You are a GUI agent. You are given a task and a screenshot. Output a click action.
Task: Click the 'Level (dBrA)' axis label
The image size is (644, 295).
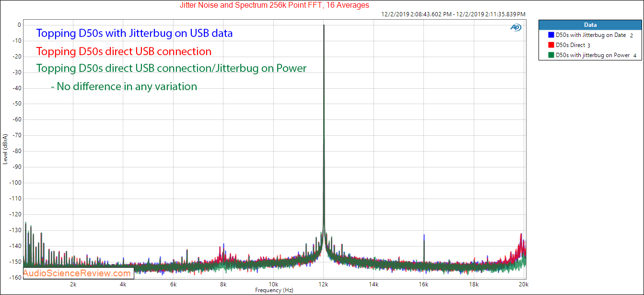5,149
